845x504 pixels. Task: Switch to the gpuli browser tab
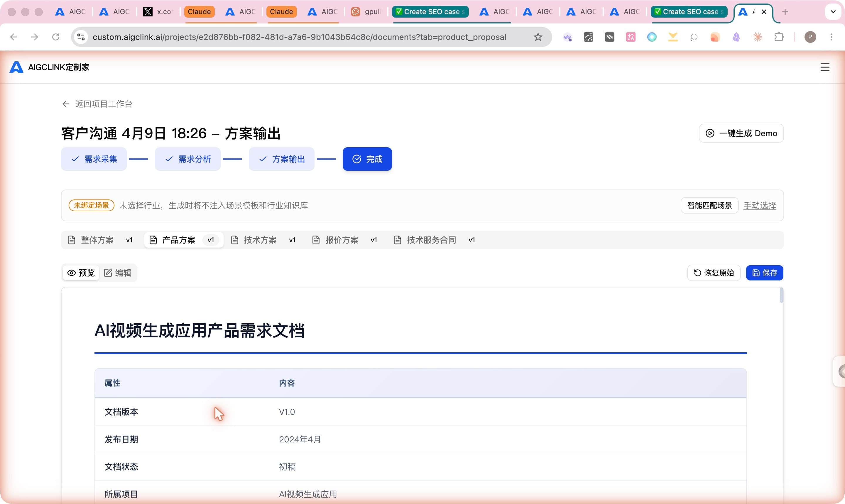366,12
